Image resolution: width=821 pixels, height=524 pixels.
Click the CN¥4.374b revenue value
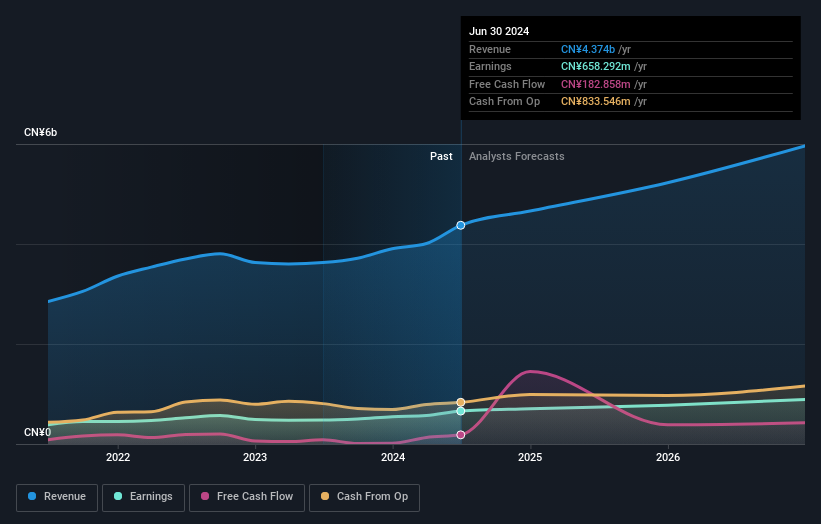[588, 49]
